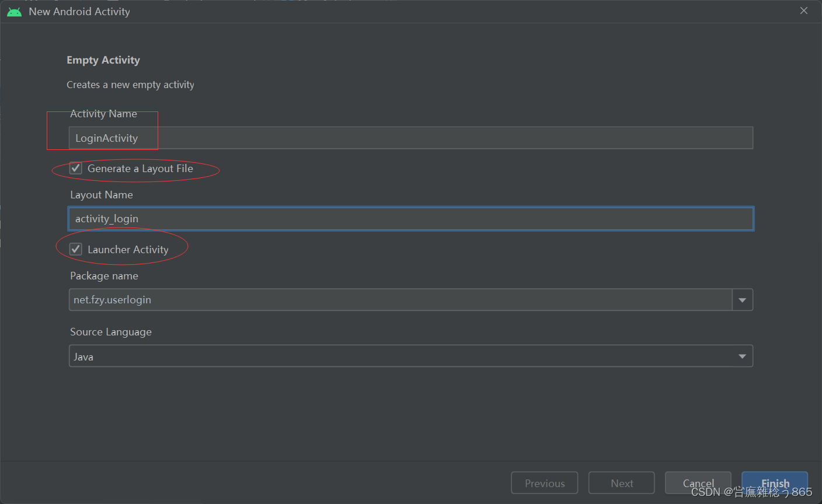Click the Source Language label
Screen dimensions: 822x504
point(111,332)
